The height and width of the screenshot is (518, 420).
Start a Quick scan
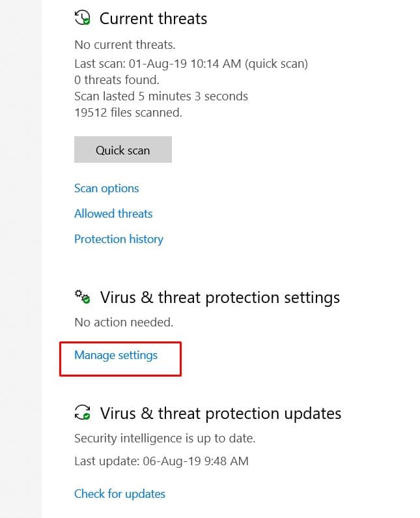click(123, 150)
